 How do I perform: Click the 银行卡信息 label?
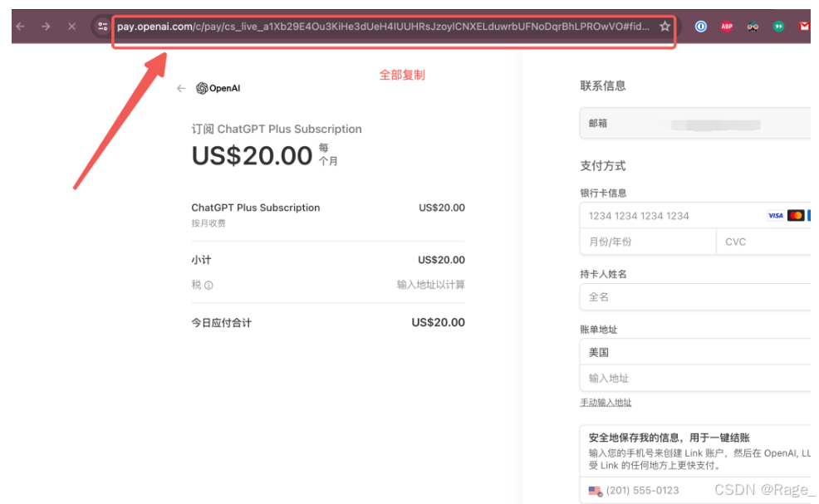(x=603, y=193)
